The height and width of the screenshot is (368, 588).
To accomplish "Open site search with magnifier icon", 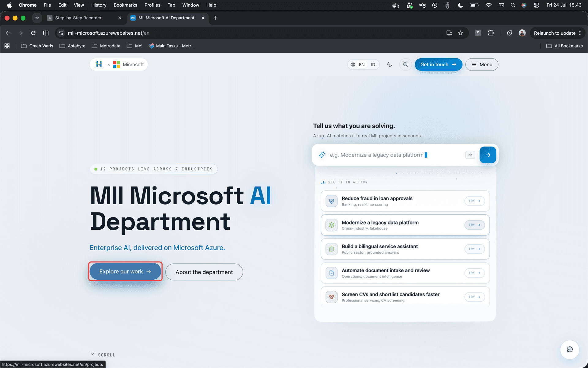I will [405, 64].
